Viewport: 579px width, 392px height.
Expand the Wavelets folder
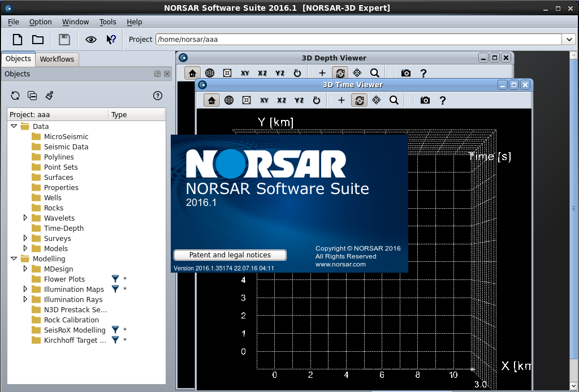pos(25,218)
